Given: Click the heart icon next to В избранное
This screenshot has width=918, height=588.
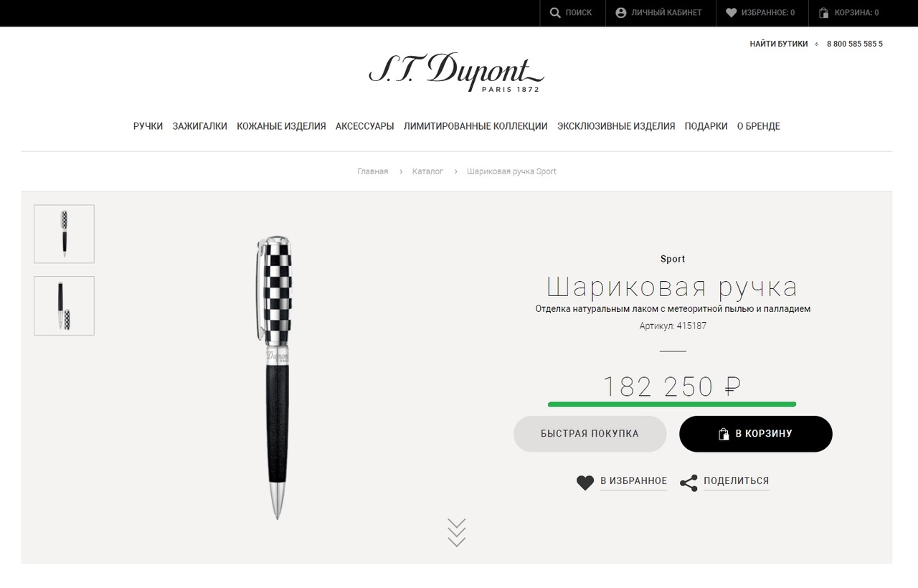Looking at the screenshot, I should [585, 483].
